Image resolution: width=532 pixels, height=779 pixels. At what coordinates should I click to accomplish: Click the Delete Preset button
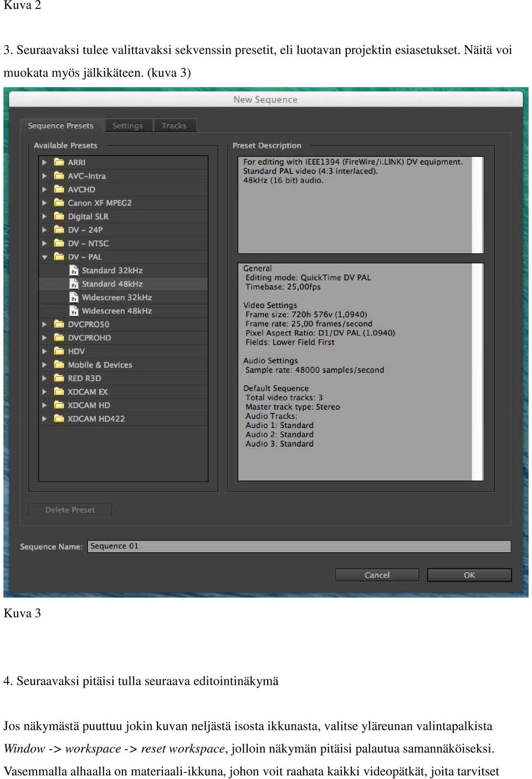[70, 510]
